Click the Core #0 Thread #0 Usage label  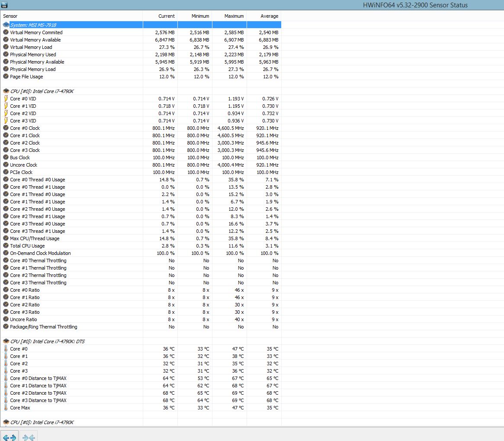[38, 180]
